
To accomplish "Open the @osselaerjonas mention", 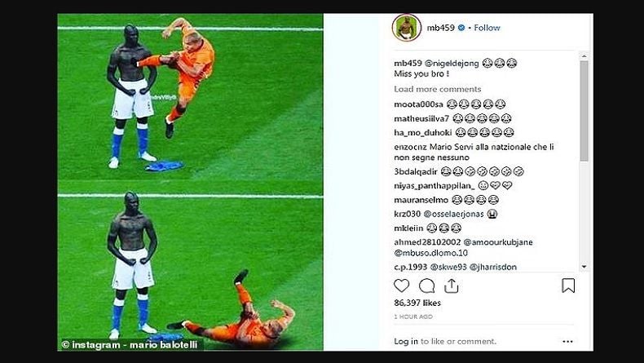I will click(x=454, y=214).
